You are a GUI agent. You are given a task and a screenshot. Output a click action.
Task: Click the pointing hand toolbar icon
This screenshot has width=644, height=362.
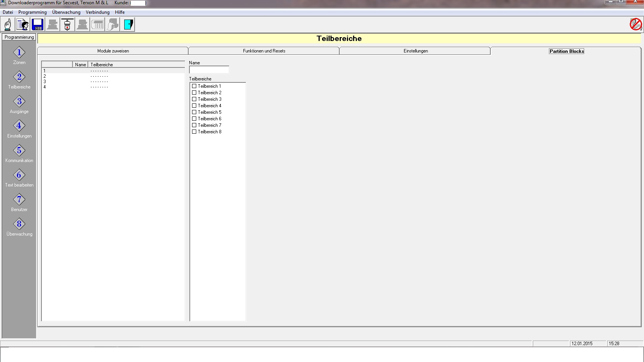8,25
